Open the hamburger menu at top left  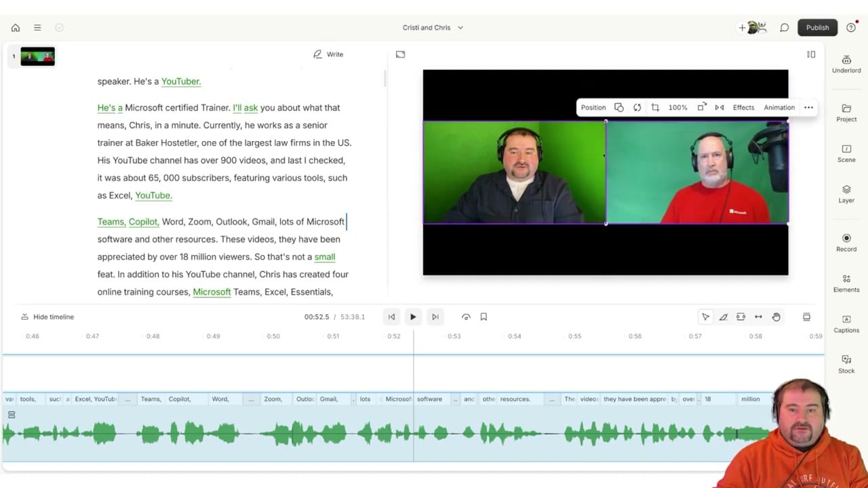coord(37,27)
